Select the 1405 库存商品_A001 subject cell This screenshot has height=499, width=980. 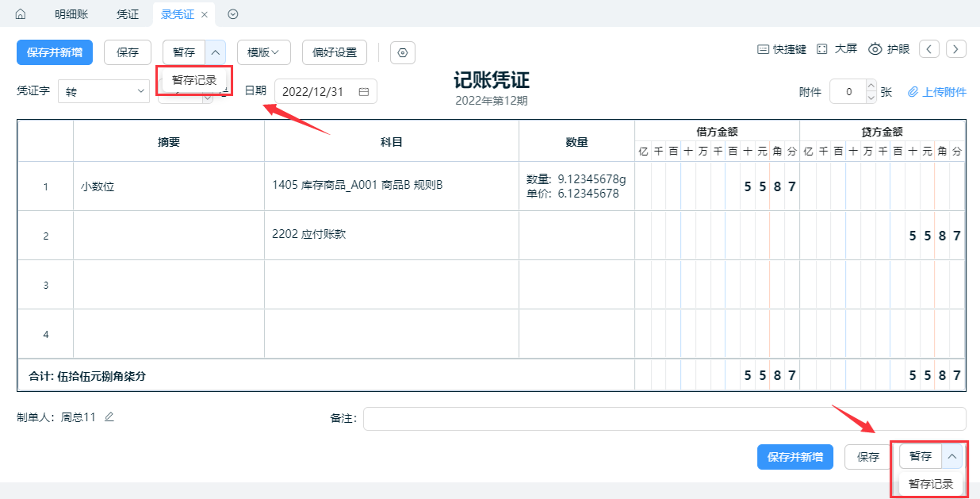click(x=392, y=186)
